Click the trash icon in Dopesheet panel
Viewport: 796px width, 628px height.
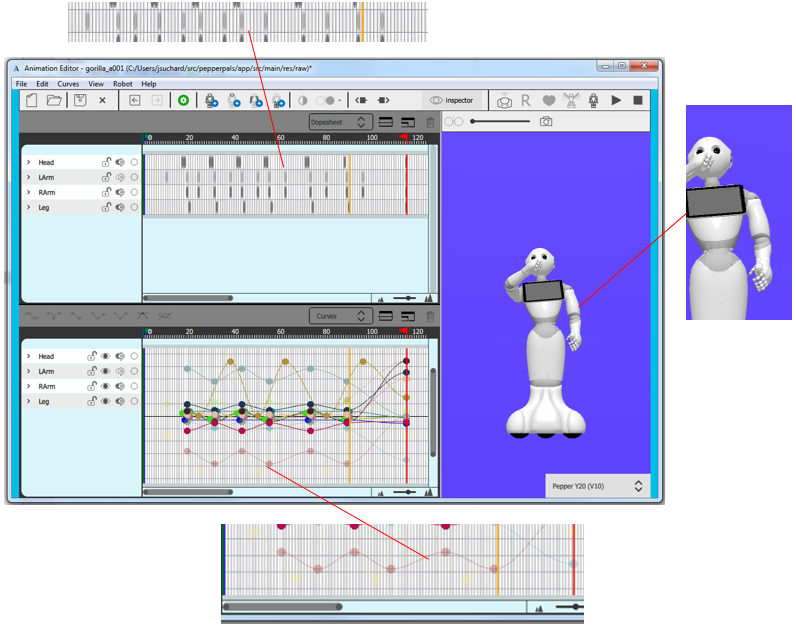point(431,122)
